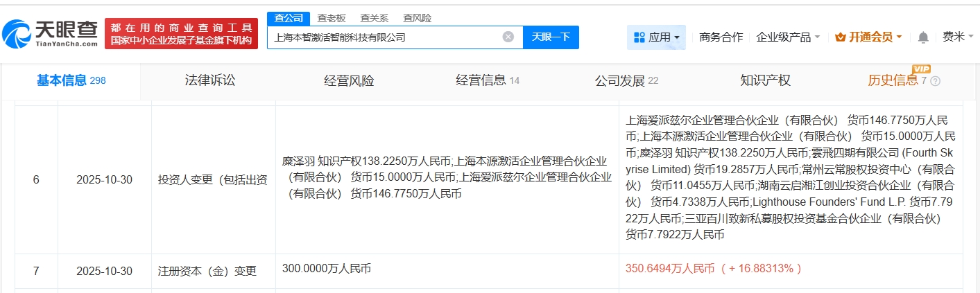The width and height of the screenshot is (980, 293).
Task: Expand the 开通会员 dropdown
Action: [x=868, y=37]
